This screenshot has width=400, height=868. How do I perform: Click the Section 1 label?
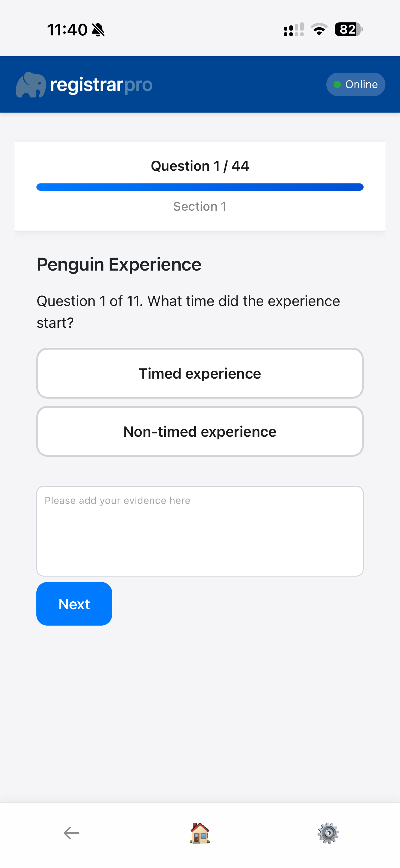(x=200, y=206)
